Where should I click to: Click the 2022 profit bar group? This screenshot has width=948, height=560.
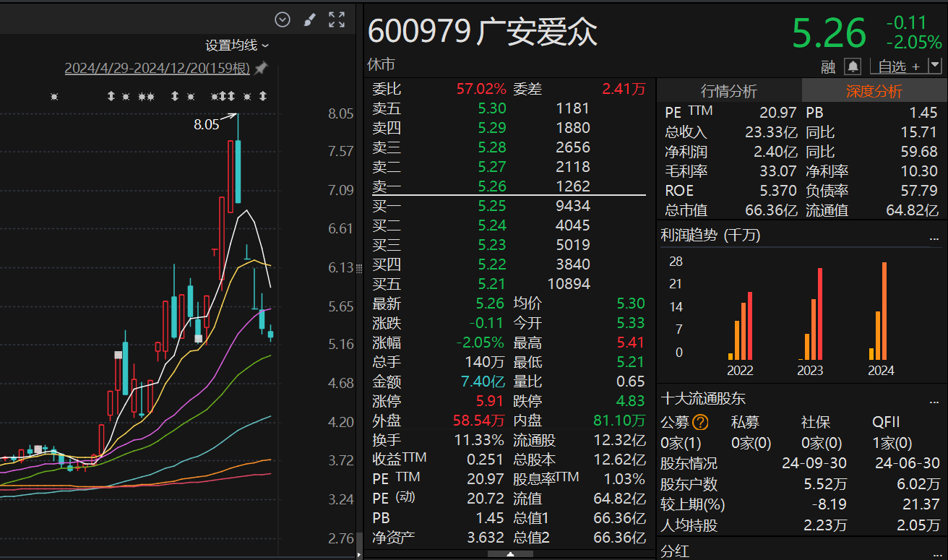tap(741, 325)
